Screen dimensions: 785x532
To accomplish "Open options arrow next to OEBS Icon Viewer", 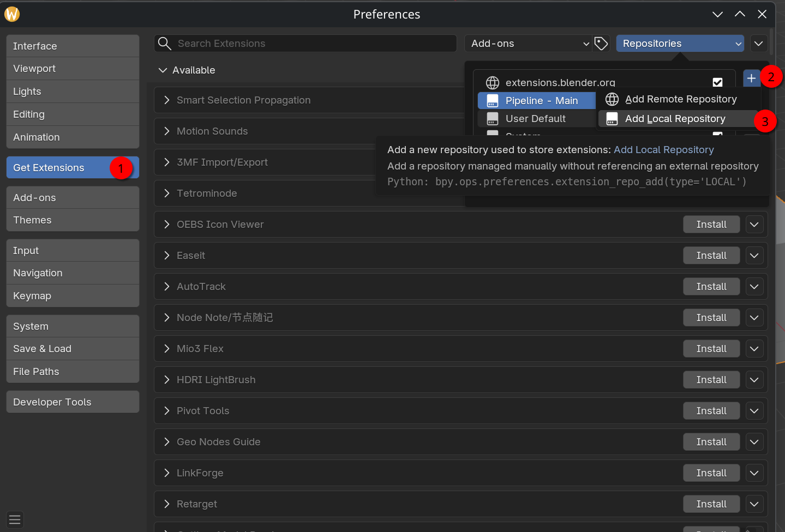I will [754, 225].
